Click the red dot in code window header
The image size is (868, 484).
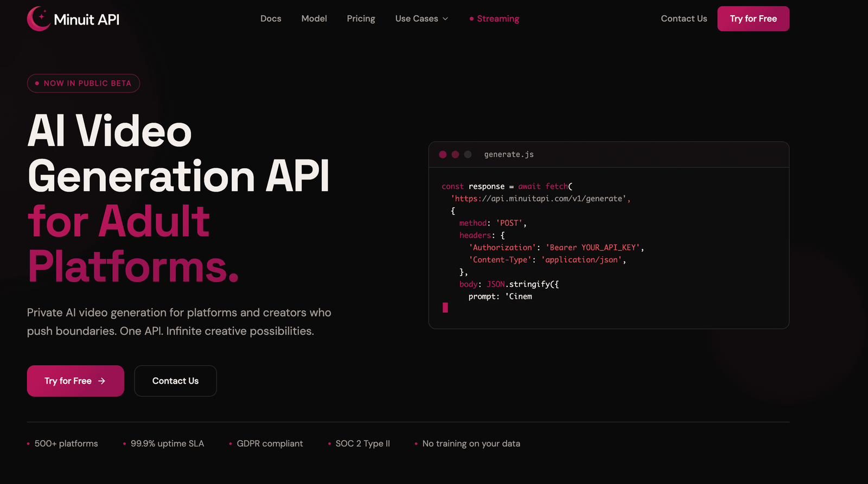tap(443, 155)
